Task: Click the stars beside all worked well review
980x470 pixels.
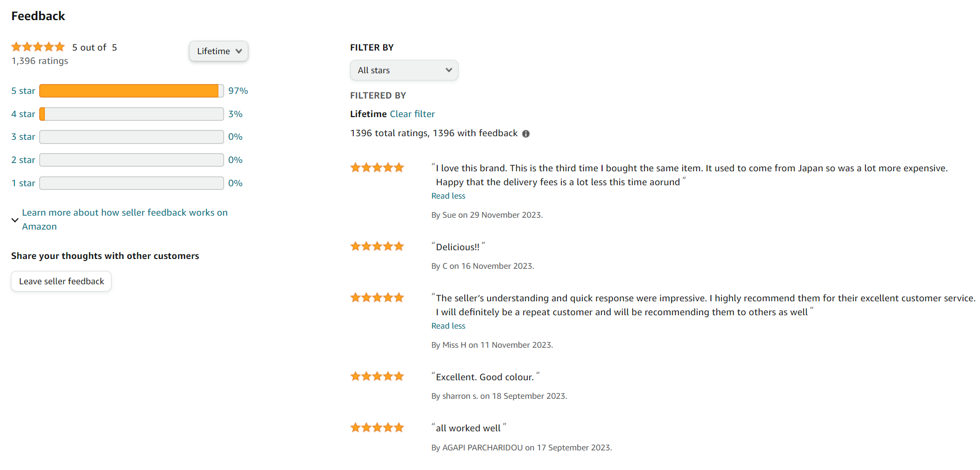Action: pos(377,428)
